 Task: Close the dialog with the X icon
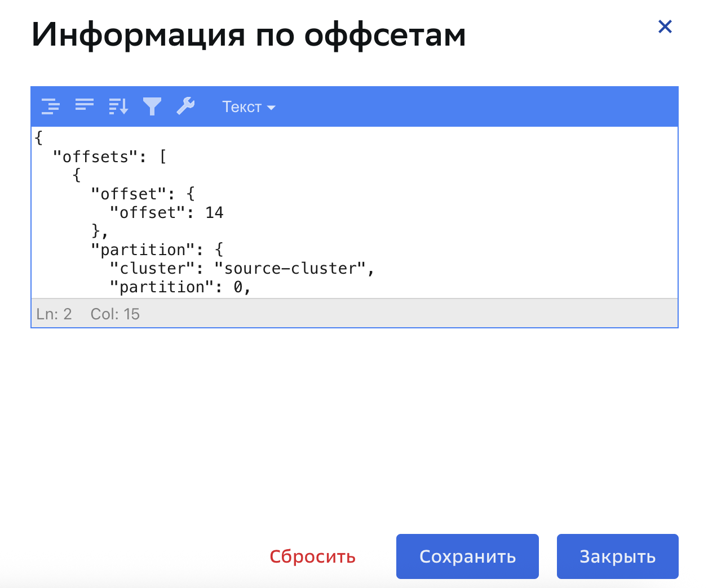(665, 26)
